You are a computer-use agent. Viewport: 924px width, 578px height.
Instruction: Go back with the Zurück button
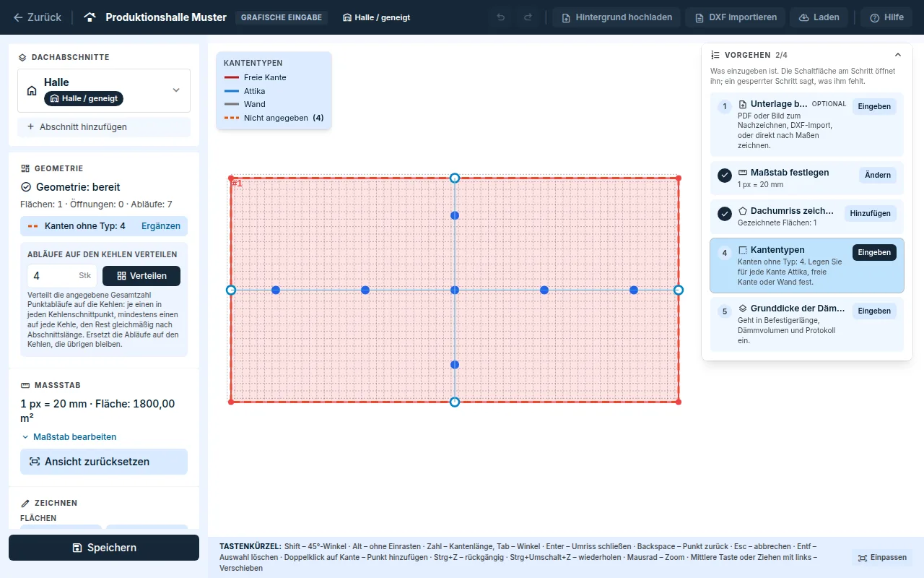pos(38,17)
